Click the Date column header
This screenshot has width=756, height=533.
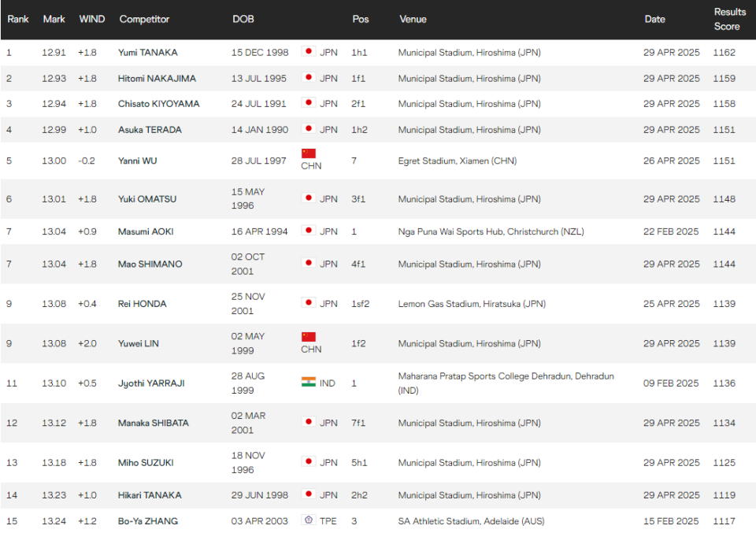point(654,20)
